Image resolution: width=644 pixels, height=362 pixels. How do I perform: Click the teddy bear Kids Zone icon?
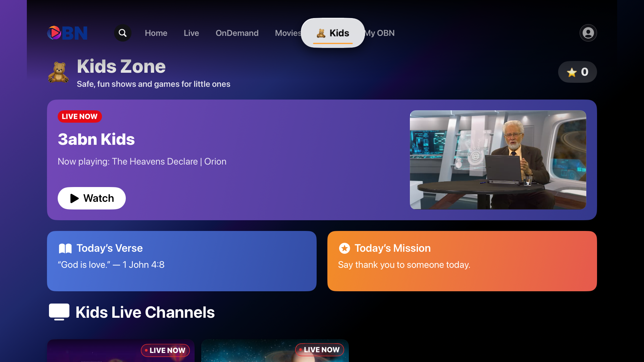point(58,72)
